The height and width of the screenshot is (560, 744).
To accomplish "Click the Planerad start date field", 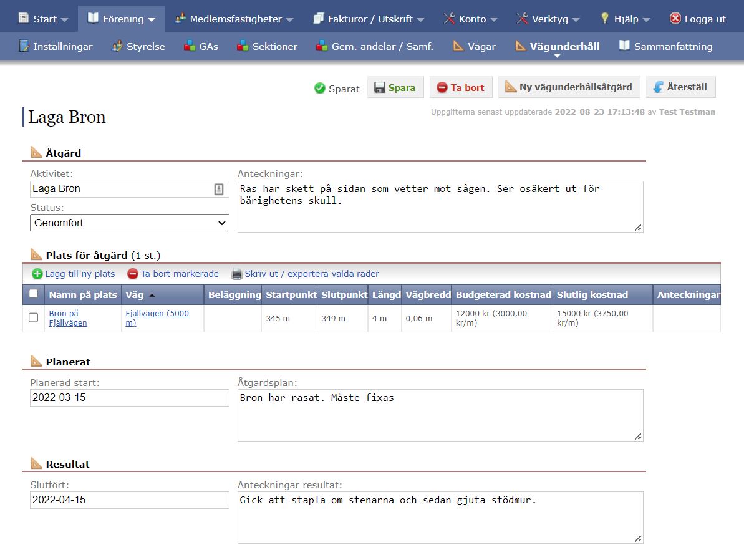I will (130, 398).
